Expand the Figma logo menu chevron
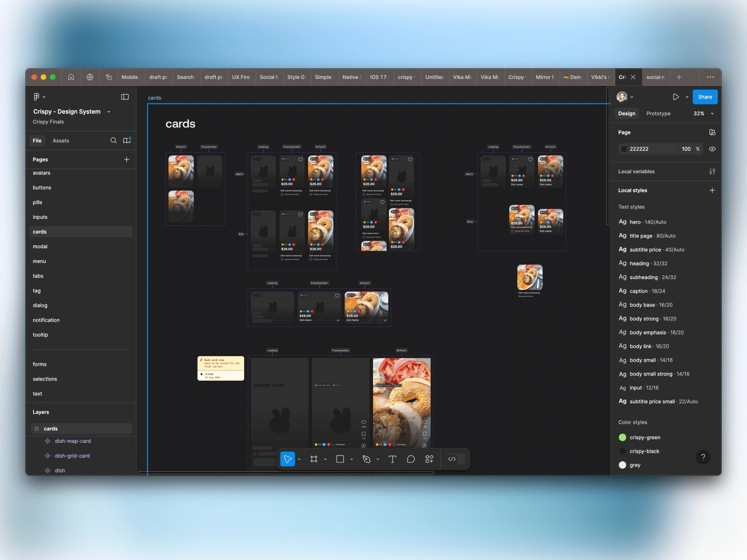Image resolution: width=747 pixels, height=560 pixels. point(44,97)
